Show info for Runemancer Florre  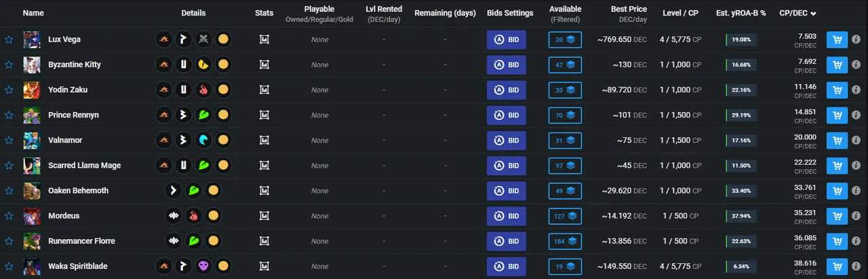tap(856, 241)
